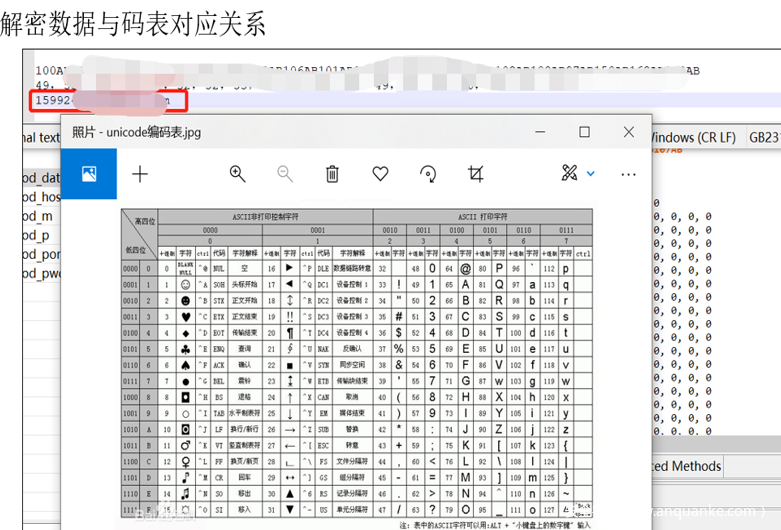Click the zoom out magnifier icon

tap(285, 174)
